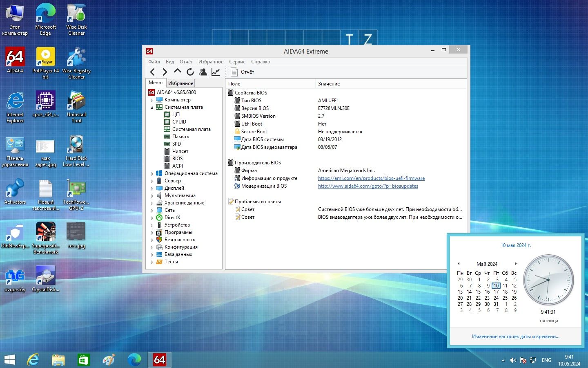Click the Back arrow in AIDA64 toolbar
The image size is (588, 368).
152,72
